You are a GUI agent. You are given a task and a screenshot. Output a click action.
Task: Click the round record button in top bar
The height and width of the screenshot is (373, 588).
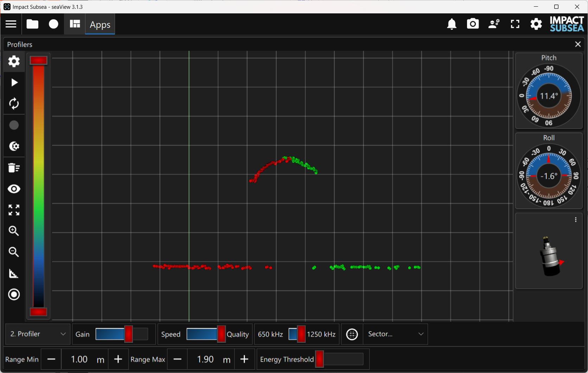[53, 24]
